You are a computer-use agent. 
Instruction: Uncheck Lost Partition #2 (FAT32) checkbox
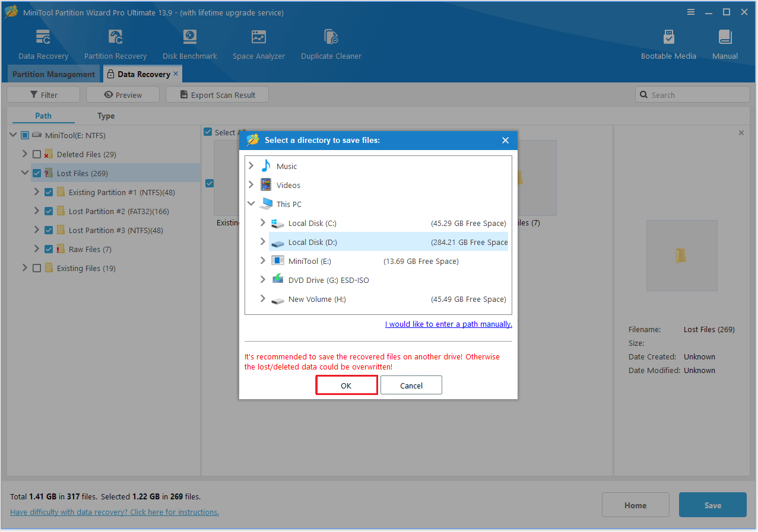(x=49, y=211)
